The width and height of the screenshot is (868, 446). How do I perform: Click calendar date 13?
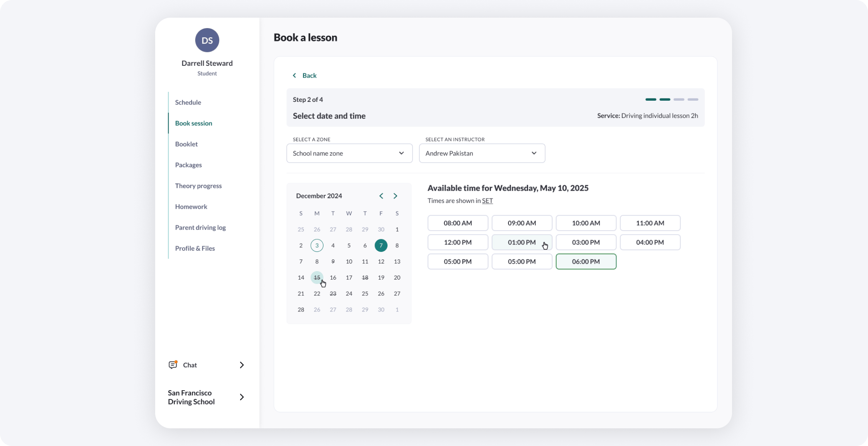(x=397, y=261)
